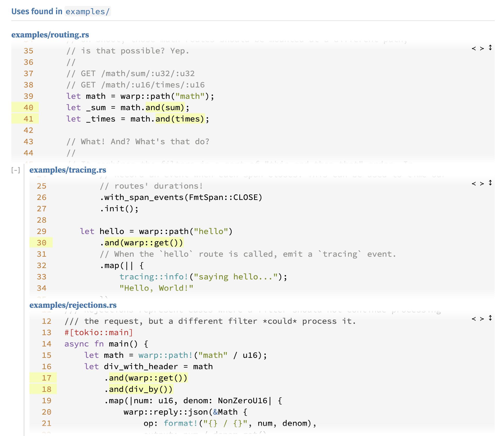The image size is (504, 436).
Task: Click the sort icon beside routing.rs header
Action: [495, 48]
